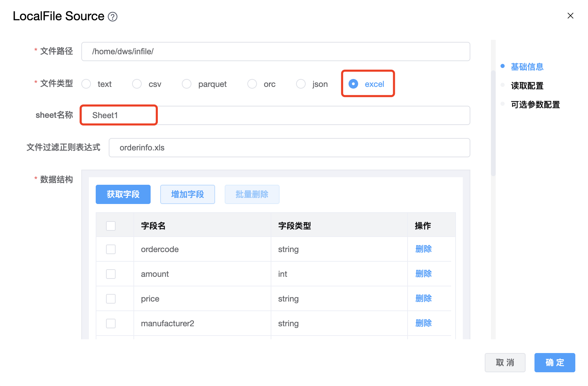This screenshot has height=386, width=588.
Task: Pick the orc file type
Action: (x=252, y=84)
